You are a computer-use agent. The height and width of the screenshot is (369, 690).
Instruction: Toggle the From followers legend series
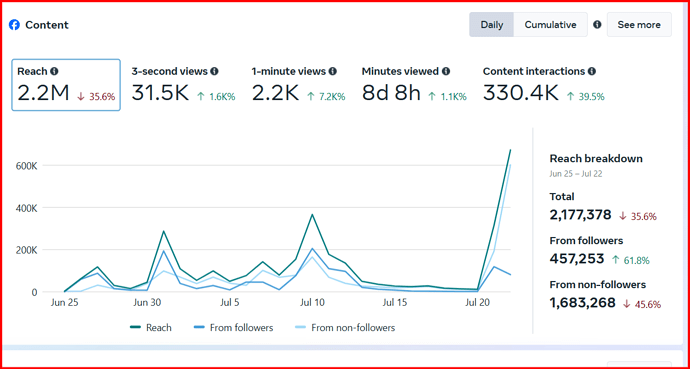[234, 328]
